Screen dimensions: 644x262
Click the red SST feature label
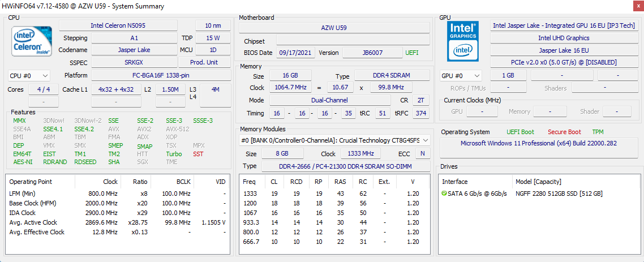click(199, 154)
